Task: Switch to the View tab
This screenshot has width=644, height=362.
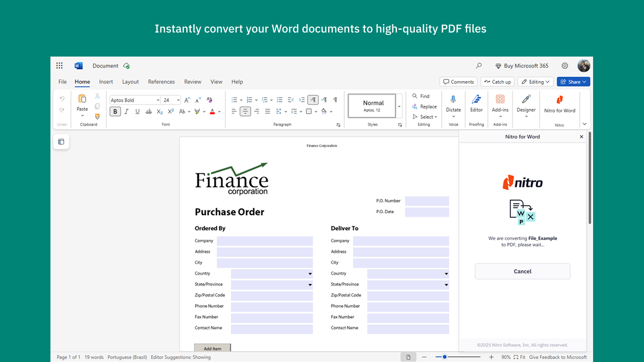Action: pyautogui.click(x=216, y=82)
